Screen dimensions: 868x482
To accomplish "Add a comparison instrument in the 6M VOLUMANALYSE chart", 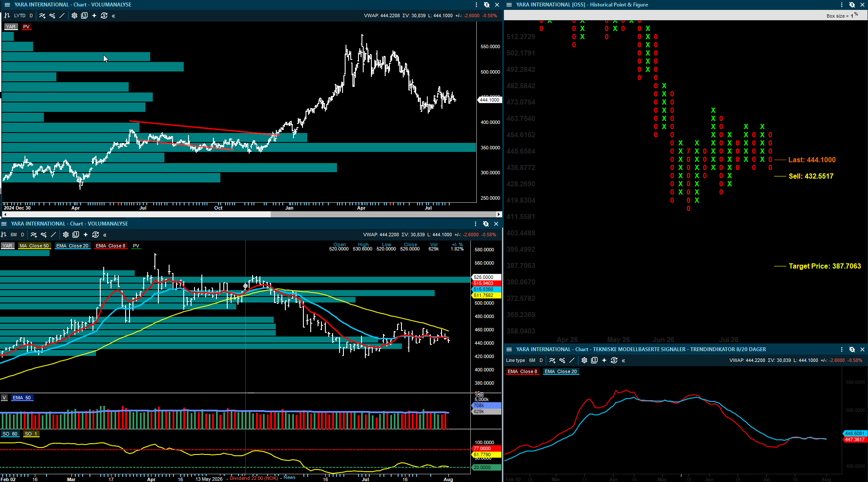I will pos(43,235).
